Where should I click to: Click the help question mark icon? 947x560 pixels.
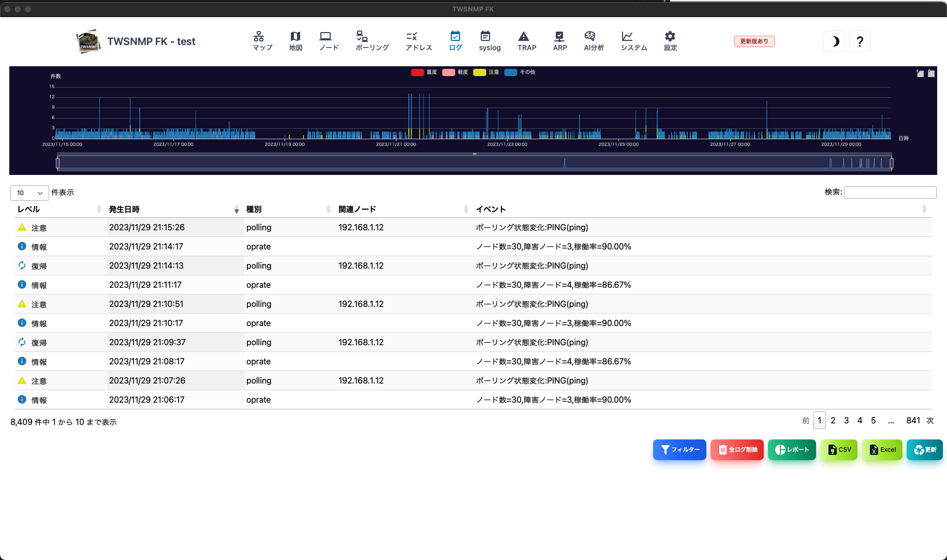860,41
